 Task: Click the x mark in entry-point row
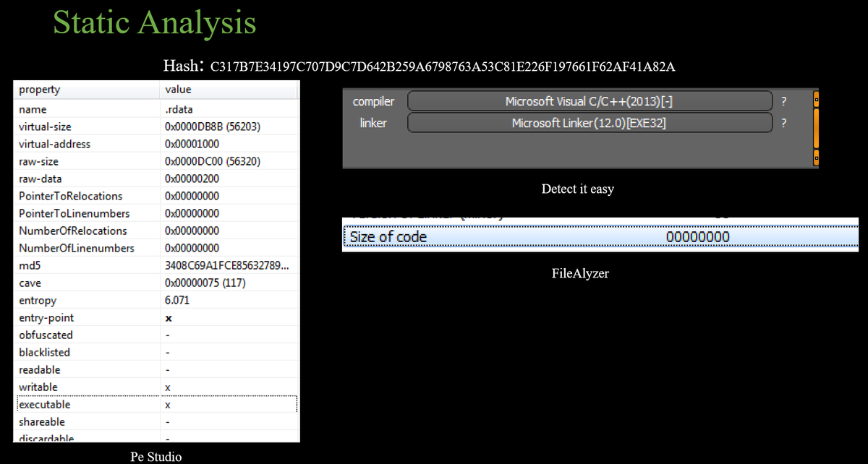pos(168,319)
